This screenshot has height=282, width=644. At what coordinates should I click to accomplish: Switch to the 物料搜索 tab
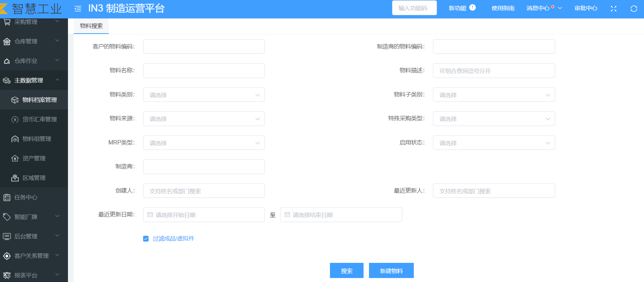tap(91, 26)
